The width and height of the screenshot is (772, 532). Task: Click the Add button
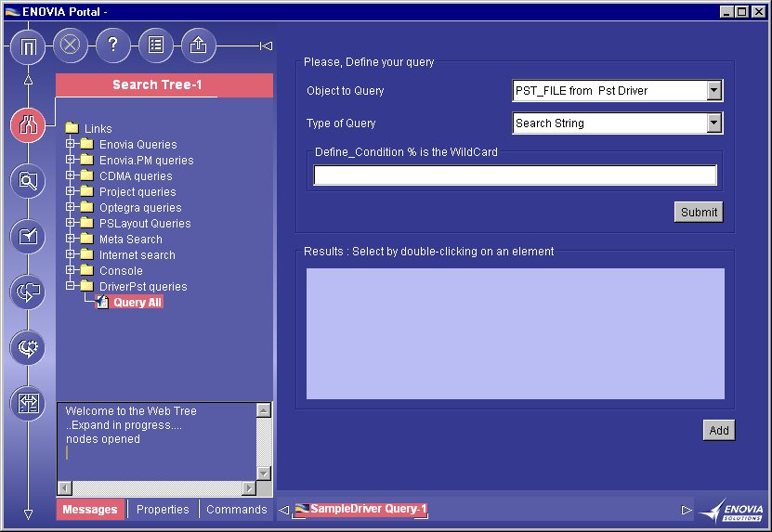719,430
